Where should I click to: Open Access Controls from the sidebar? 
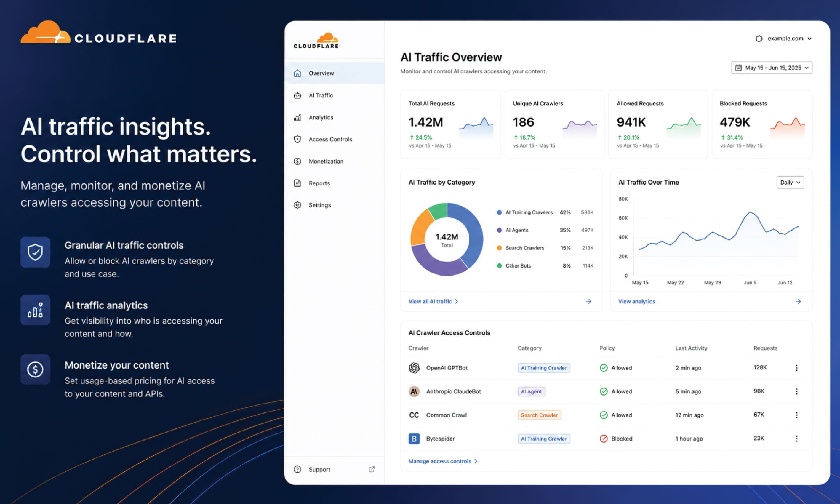pos(335,139)
